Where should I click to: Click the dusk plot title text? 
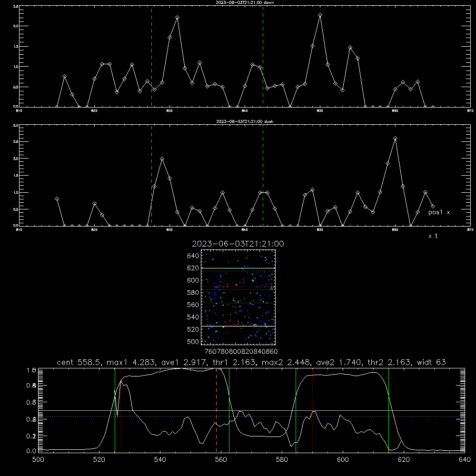coord(245,121)
